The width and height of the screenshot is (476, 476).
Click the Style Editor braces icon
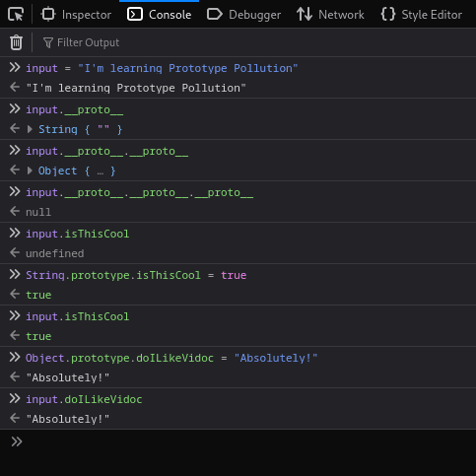(x=388, y=14)
